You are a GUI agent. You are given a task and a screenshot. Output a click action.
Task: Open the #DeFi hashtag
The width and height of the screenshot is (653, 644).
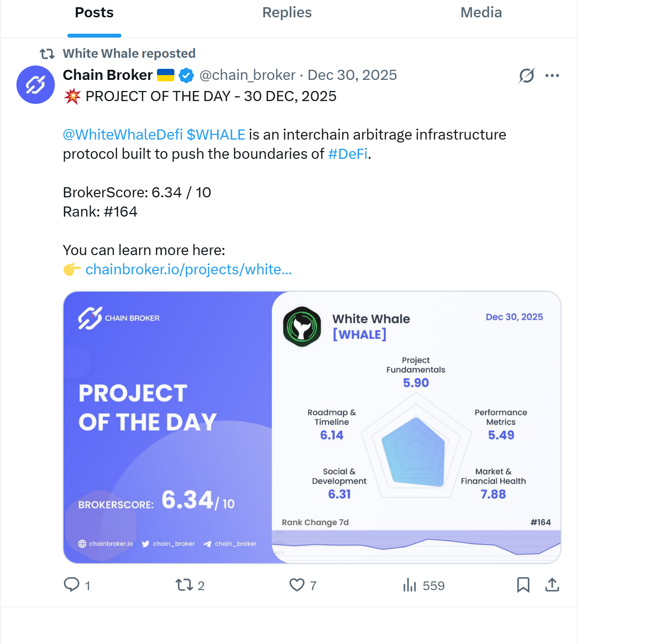click(348, 154)
